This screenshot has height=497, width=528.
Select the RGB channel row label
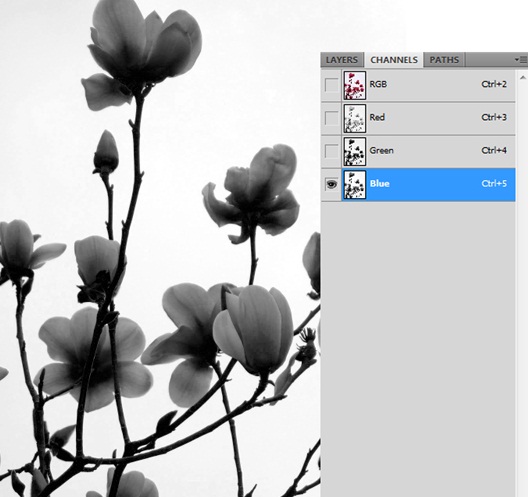[x=378, y=84]
